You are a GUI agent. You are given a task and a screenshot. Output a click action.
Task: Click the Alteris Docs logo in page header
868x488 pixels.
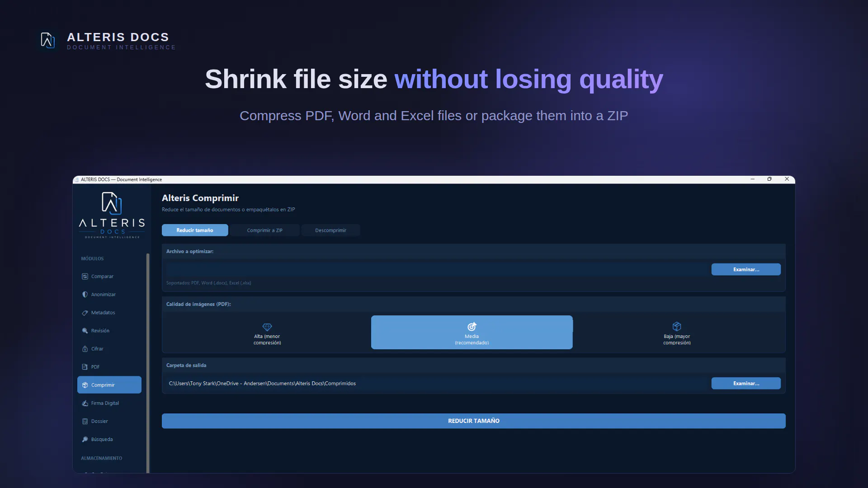47,40
